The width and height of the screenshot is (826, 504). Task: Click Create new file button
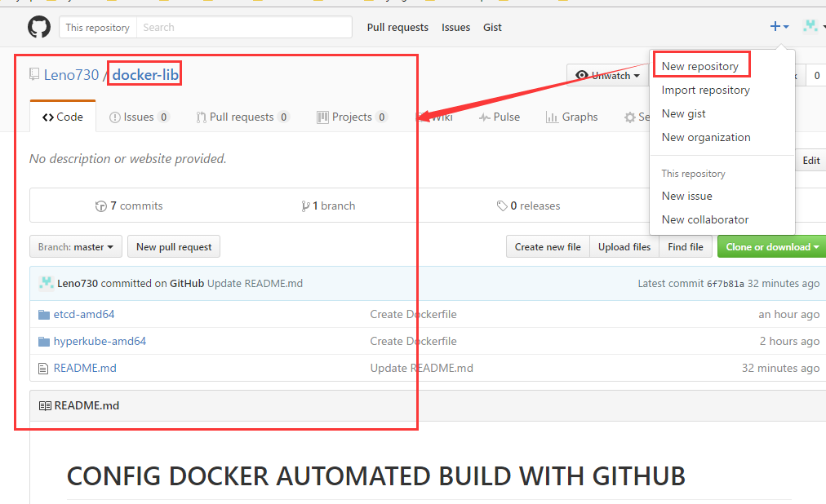pos(548,247)
